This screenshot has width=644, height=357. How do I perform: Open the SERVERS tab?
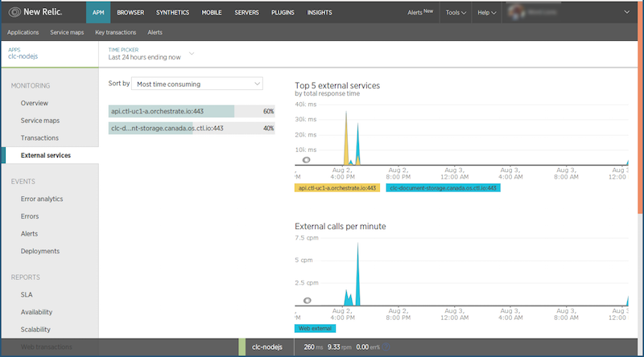pyautogui.click(x=246, y=12)
